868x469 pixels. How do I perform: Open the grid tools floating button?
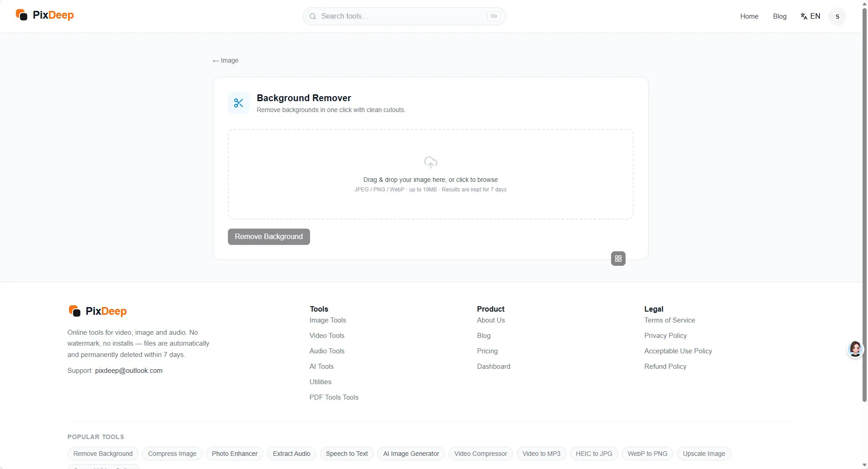[618, 259]
